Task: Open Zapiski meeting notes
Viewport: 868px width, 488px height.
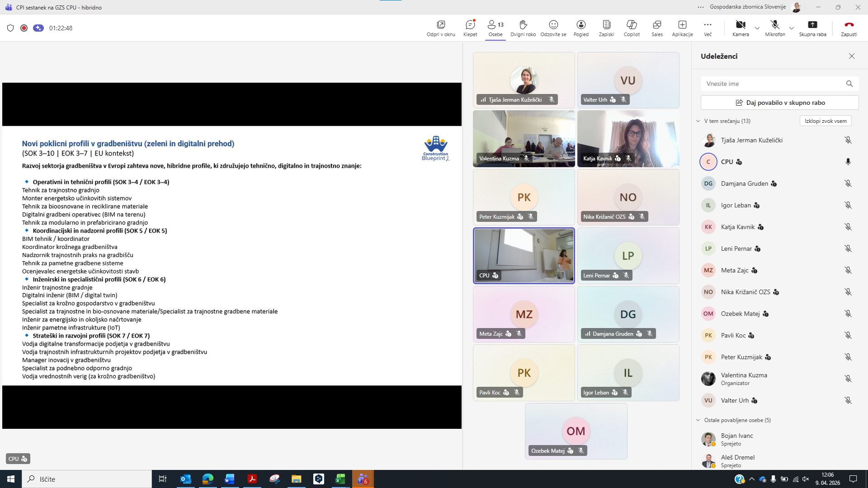Action: (x=606, y=28)
